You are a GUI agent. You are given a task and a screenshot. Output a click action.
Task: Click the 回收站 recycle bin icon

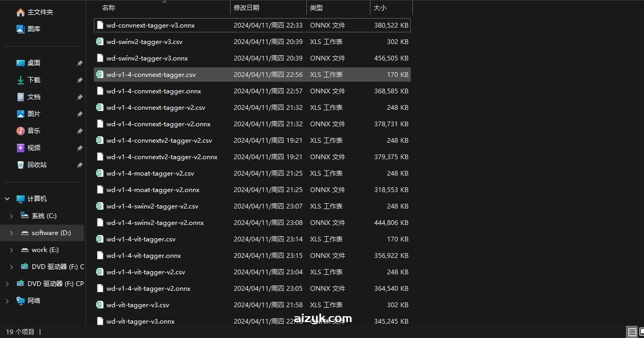[x=21, y=165]
